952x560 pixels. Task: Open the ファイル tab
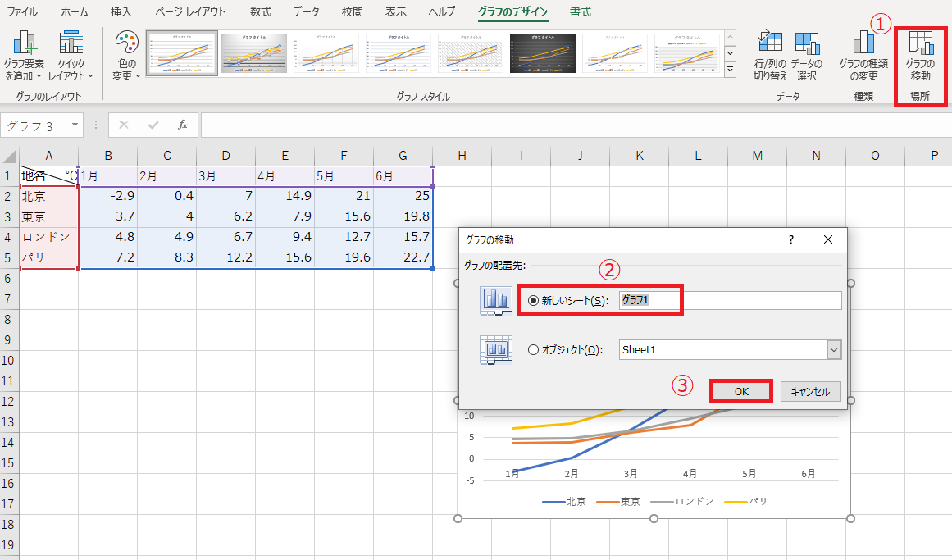pyautogui.click(x=21, y=11)
